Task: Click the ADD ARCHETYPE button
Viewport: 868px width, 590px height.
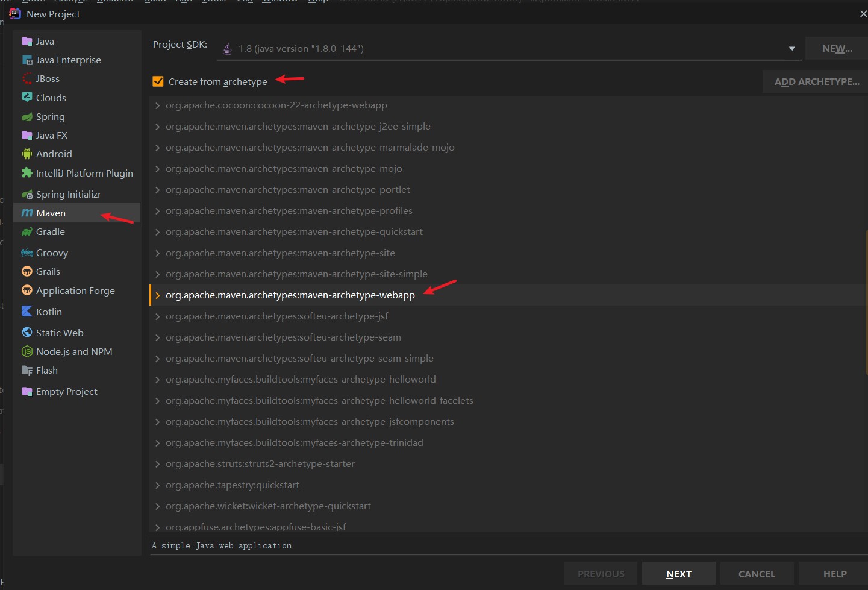Action: point(816,81)
